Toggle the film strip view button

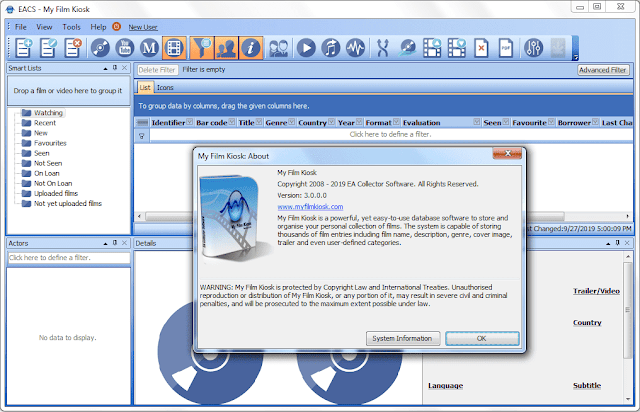click(174, 48)
